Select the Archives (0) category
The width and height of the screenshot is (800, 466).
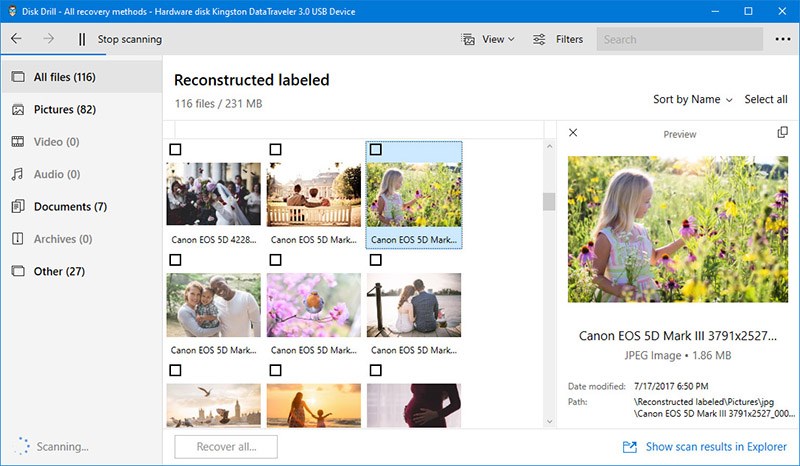pyautogui.click(x=82, y=239)
